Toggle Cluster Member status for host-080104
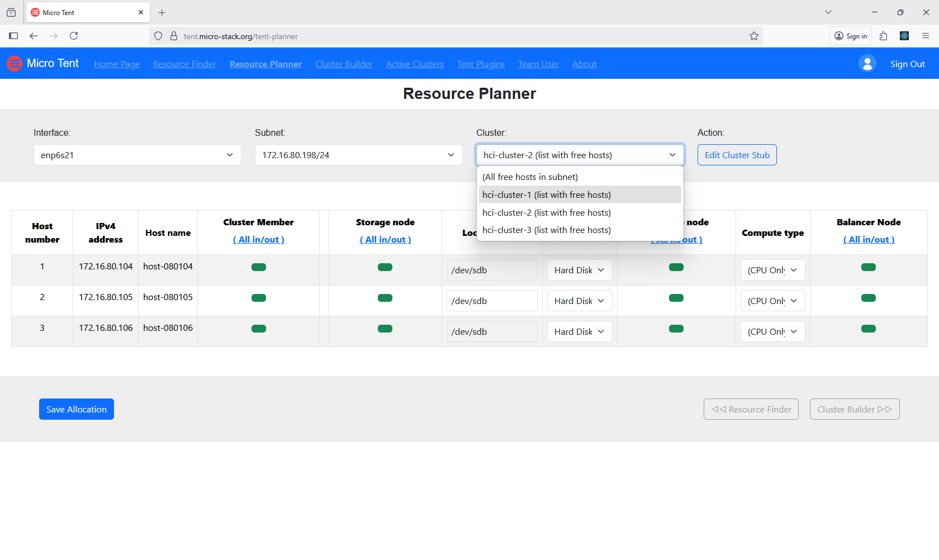Image resolution: width=939 pixels, height=560 pixels. click(x=258, y=267)
